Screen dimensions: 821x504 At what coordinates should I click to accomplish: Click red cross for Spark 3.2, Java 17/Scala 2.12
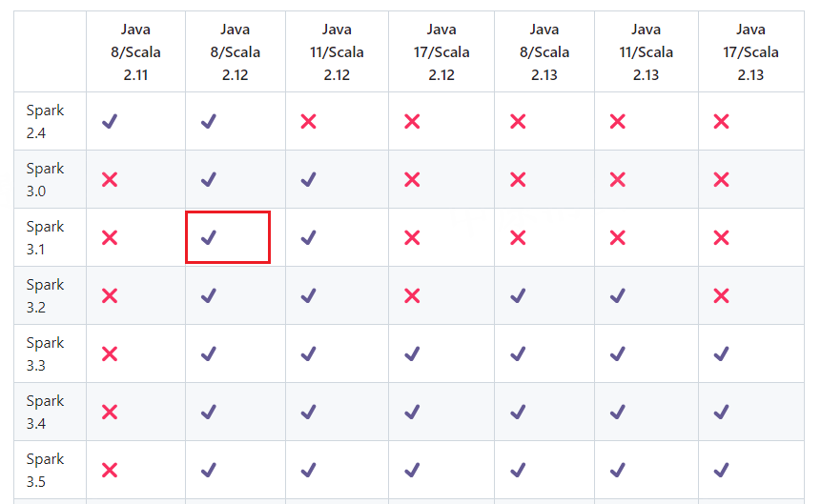point(412,295)
